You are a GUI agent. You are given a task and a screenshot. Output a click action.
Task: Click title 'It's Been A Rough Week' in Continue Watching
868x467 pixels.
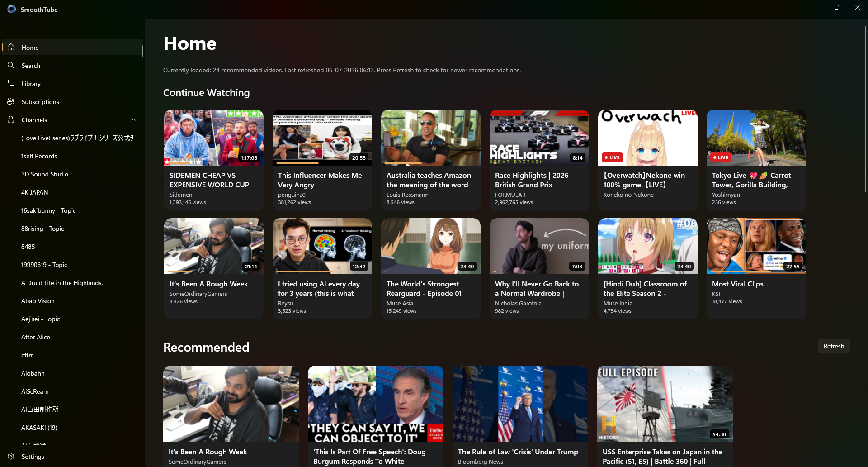pos(208,284)
